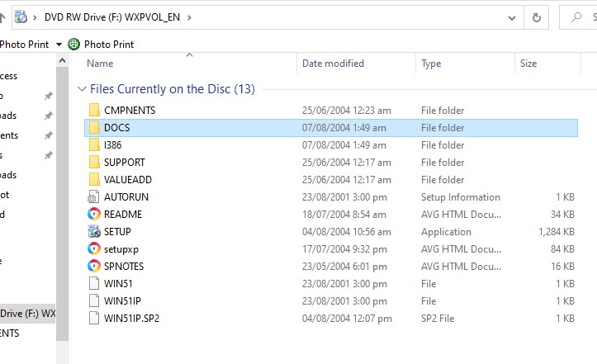597x364 pixels.
Task: Click the CMPNENTS folder icon
Action: (94, 110)
